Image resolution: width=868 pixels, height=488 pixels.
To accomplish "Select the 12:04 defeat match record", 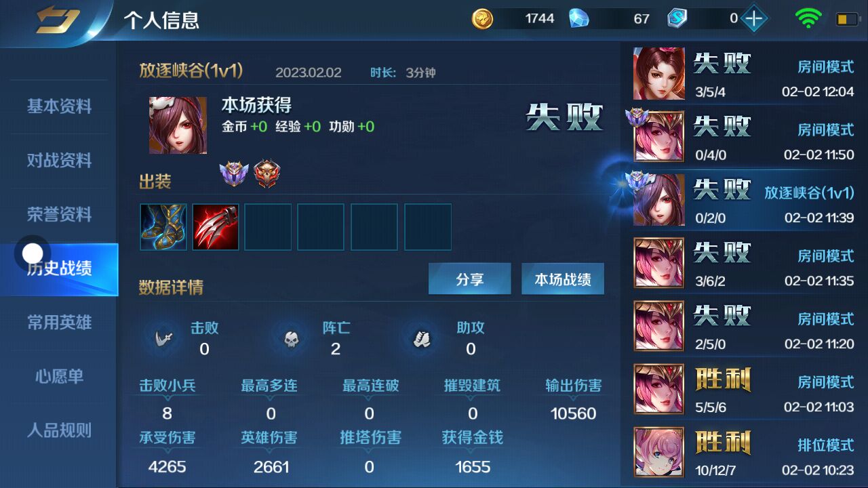I will tap(744, 74).
